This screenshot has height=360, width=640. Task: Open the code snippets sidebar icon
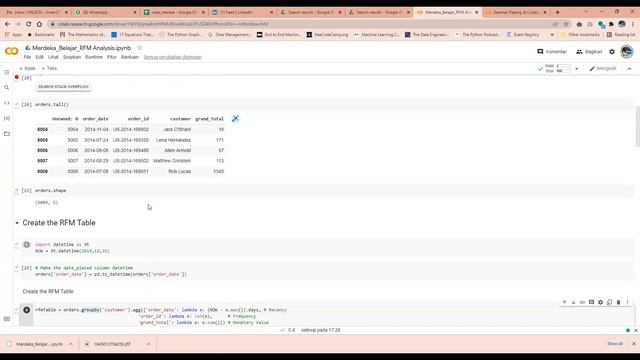(7, 103)
